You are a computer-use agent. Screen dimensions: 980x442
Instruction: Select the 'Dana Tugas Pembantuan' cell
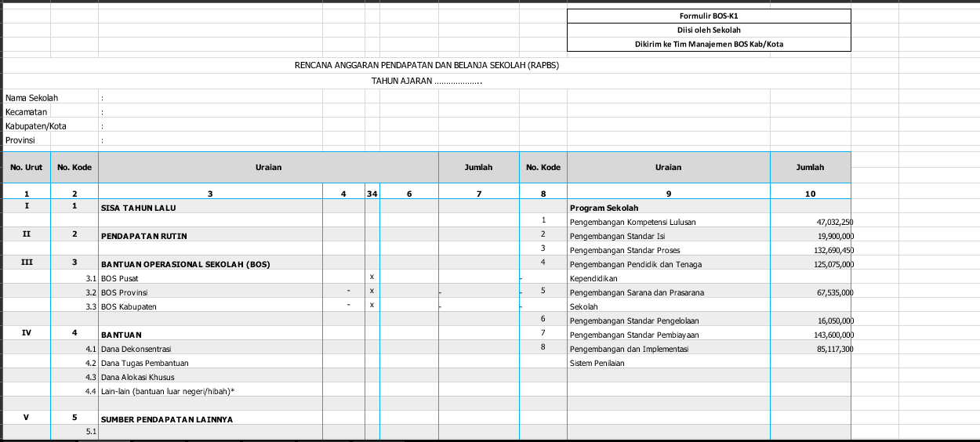tap(211, 363)
